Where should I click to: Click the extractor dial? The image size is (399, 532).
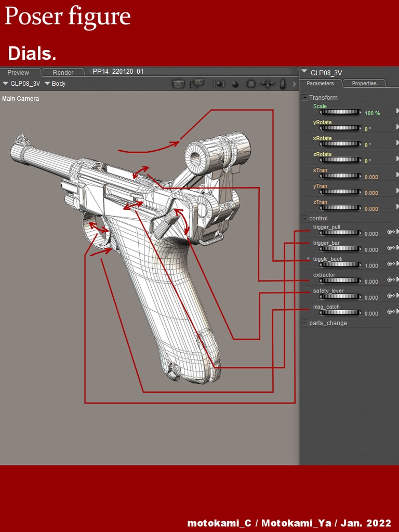pos(340,281)
